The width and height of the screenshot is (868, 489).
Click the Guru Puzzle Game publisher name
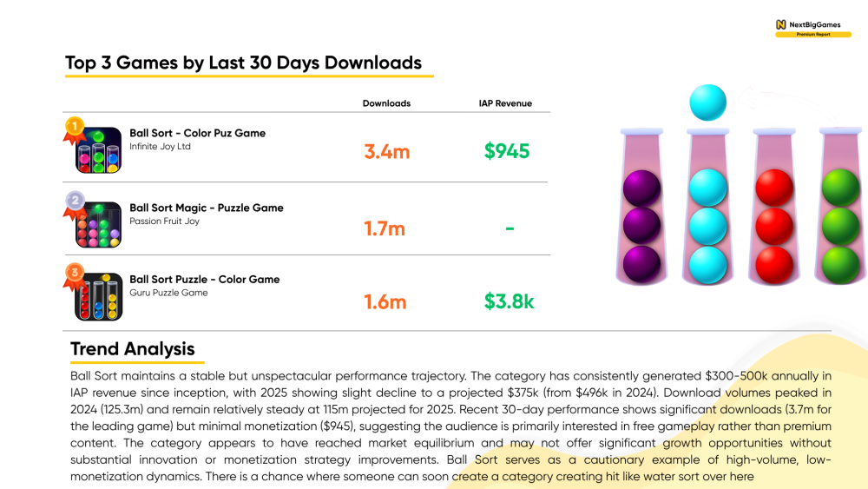(169, 293)
